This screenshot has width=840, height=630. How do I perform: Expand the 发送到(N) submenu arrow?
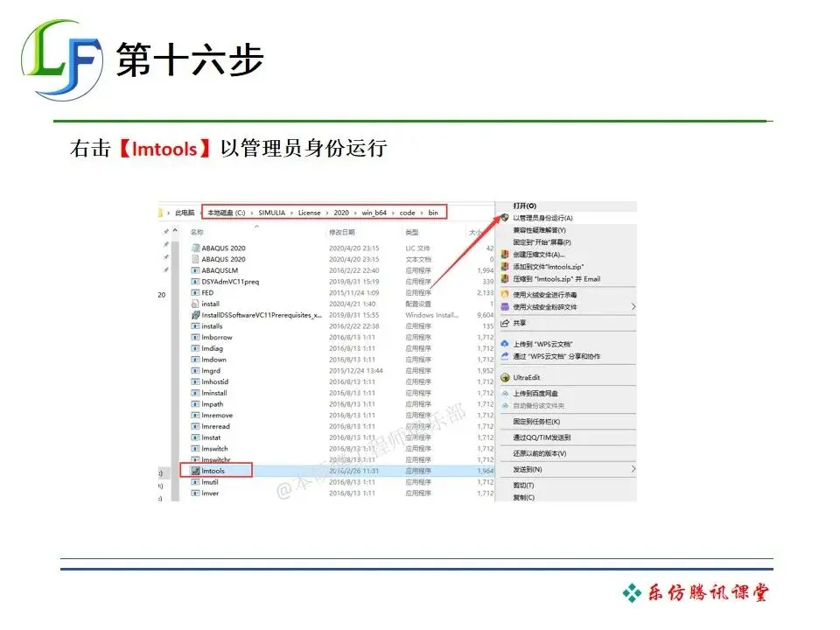633,469
